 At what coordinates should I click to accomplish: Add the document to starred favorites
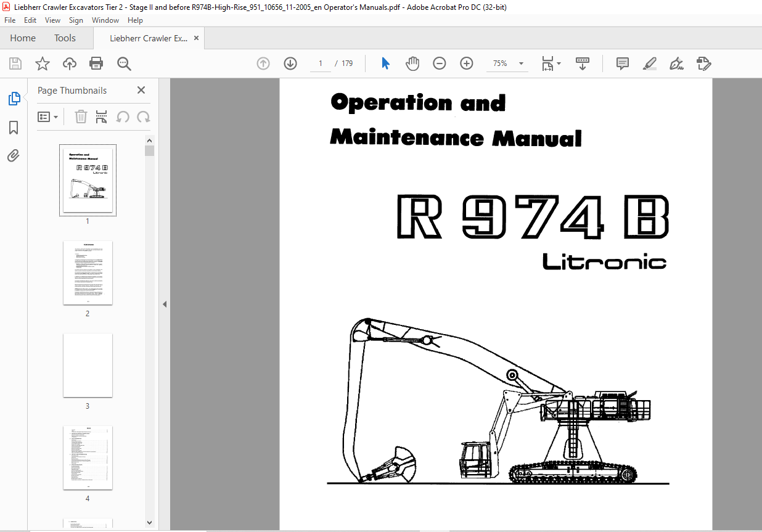43,63
